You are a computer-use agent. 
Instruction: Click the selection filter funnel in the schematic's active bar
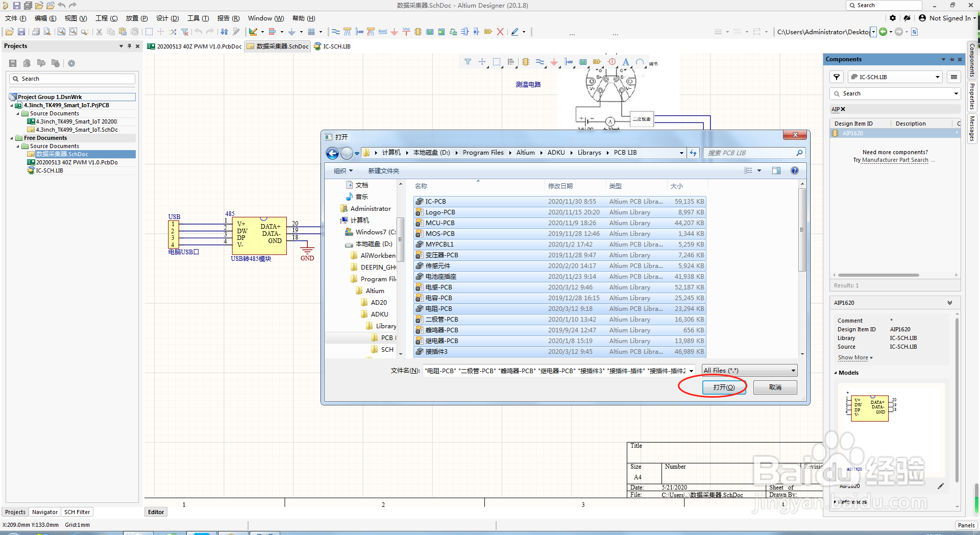(x=468, y=62)
